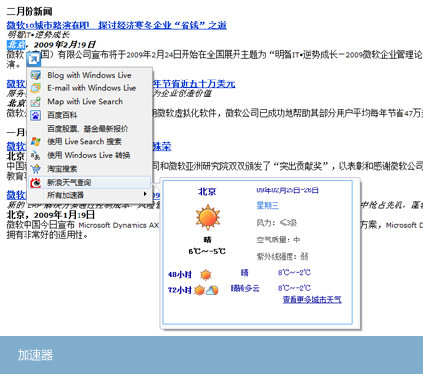Select 使用 Windows Live 转换
Viewport: 423px width, 375px height.
(x=89, y=155)
